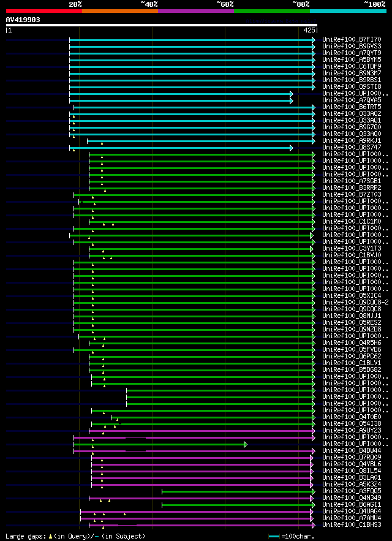Select the UniRef100_A7SGB1 label
The height and width of the screenshot is (541, 392).
tap(352, 181)
